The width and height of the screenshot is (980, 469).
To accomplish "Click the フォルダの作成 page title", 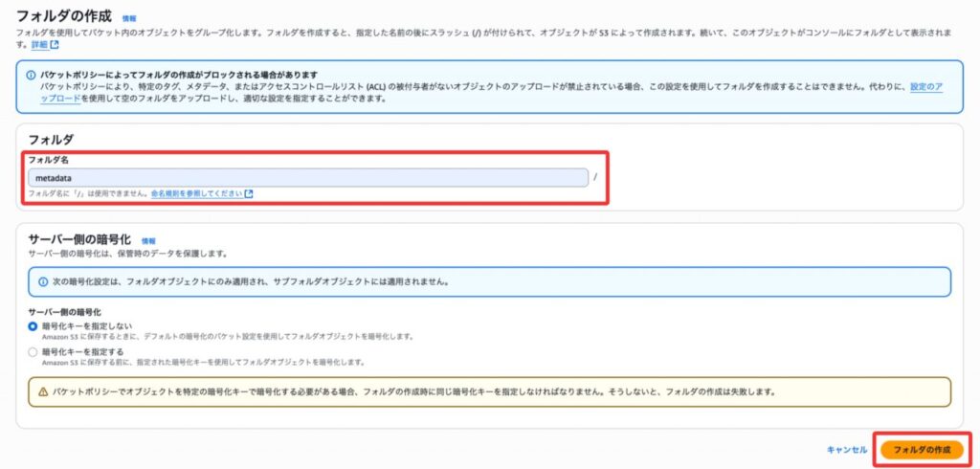I will 64,17.
